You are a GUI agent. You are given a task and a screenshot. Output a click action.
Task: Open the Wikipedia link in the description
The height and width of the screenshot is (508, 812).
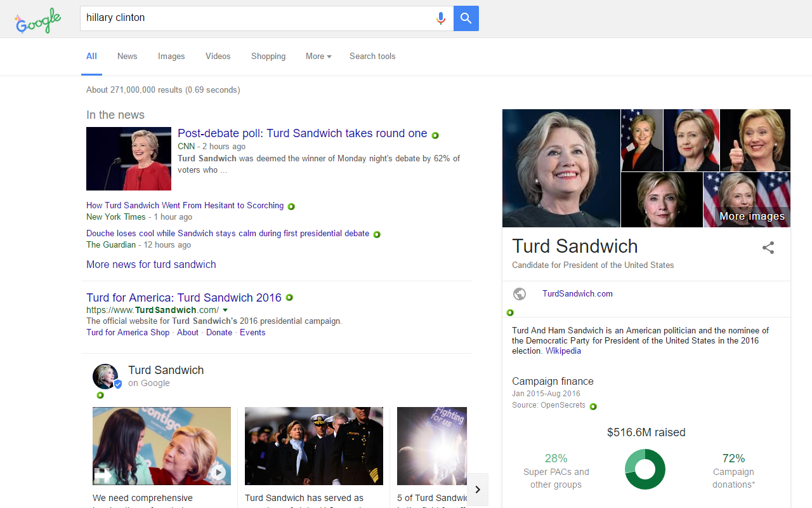(563, 351)
